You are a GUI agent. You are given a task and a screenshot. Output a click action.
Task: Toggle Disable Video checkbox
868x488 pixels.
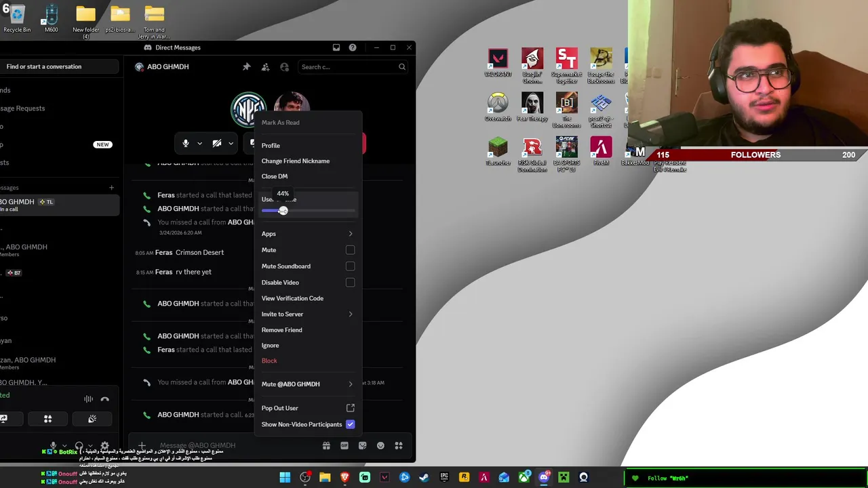[x=350, y=283]
